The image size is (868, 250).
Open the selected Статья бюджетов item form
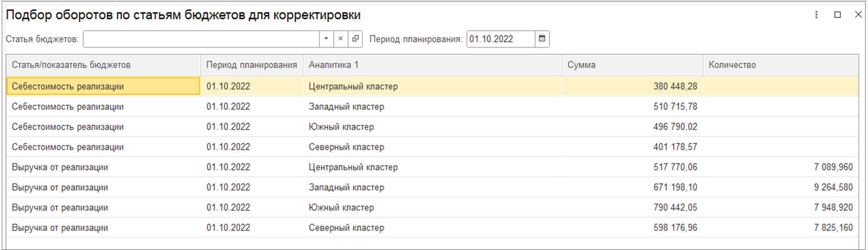[x=356, y=39]
